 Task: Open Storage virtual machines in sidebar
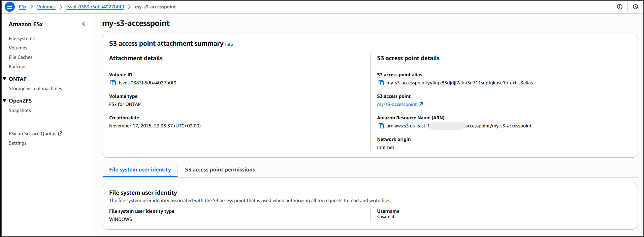point(35,88)
